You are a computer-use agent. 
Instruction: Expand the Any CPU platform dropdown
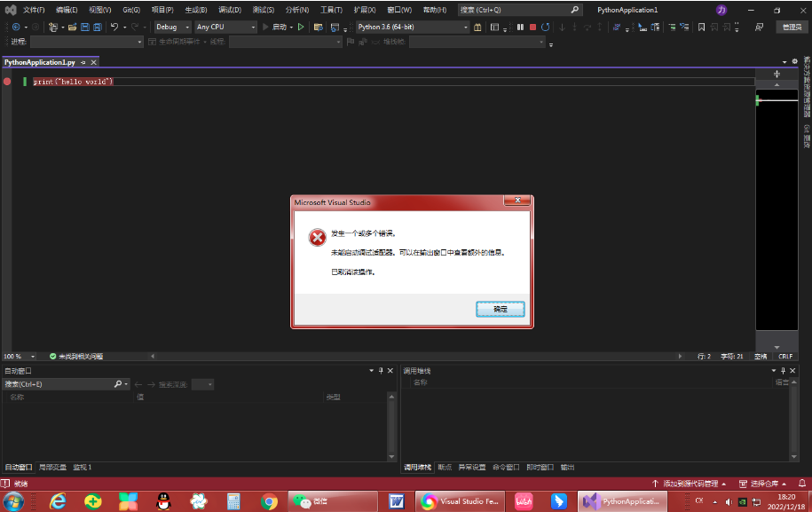[x=253, y=27]
